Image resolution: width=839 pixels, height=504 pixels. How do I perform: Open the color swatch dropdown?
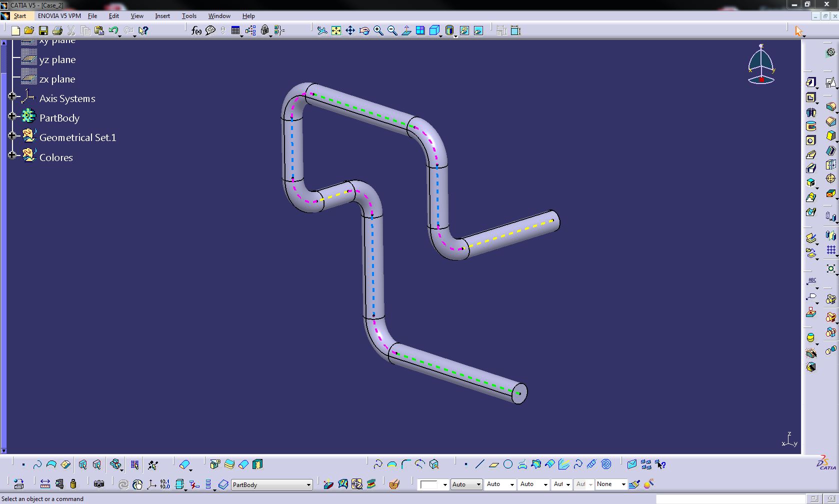tap(445, 484)
